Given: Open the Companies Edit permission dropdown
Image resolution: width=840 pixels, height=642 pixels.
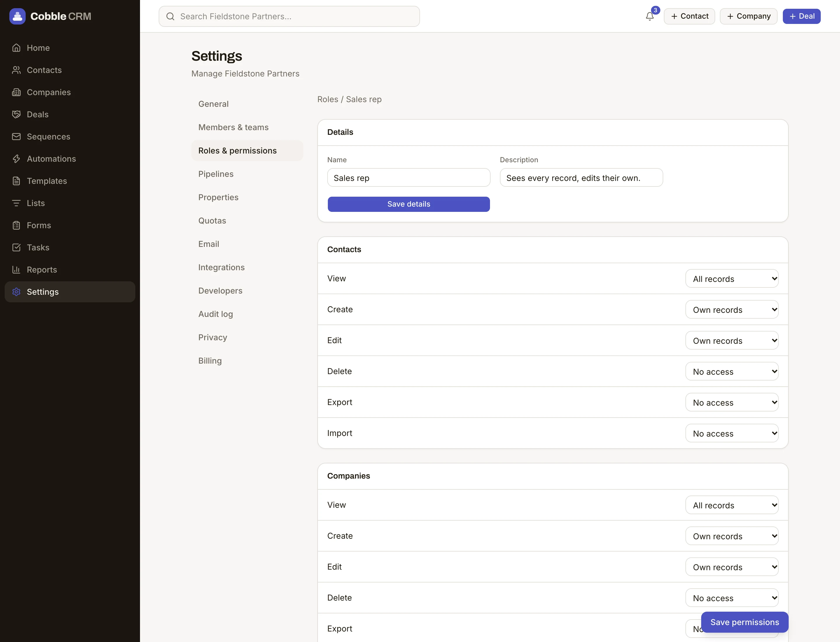Looking at the screenshot, I should [732, 567].
